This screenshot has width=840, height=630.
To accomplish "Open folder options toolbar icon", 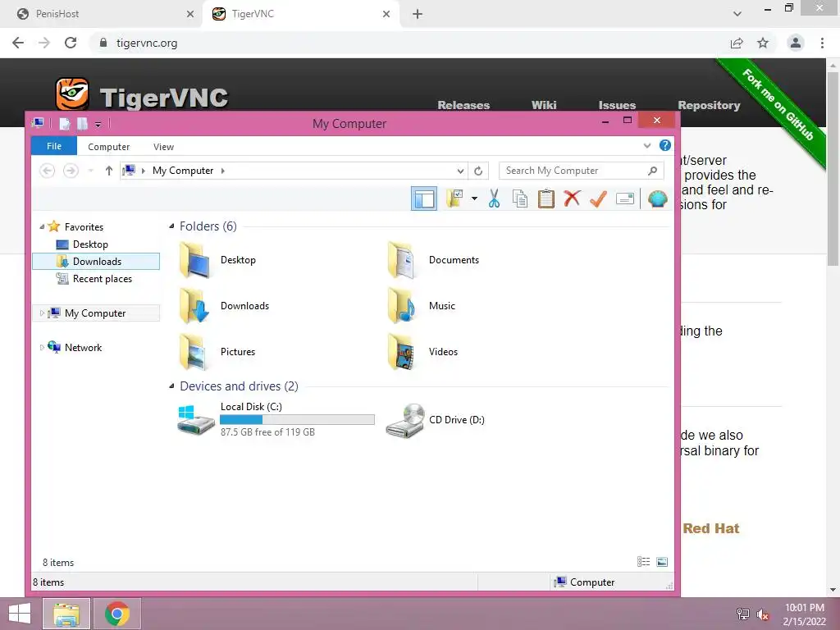I will point(454,199).
